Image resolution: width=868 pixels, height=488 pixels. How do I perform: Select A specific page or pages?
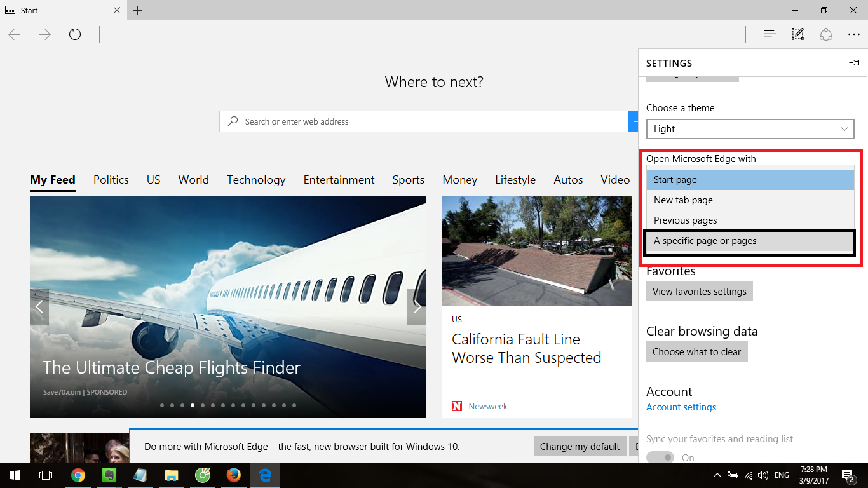(750, 241)
